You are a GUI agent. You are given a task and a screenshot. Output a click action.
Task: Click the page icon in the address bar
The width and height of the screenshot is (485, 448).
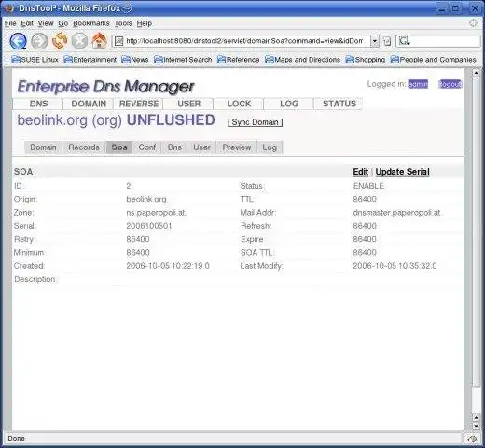pyautogui.click(x=119, y=41)
